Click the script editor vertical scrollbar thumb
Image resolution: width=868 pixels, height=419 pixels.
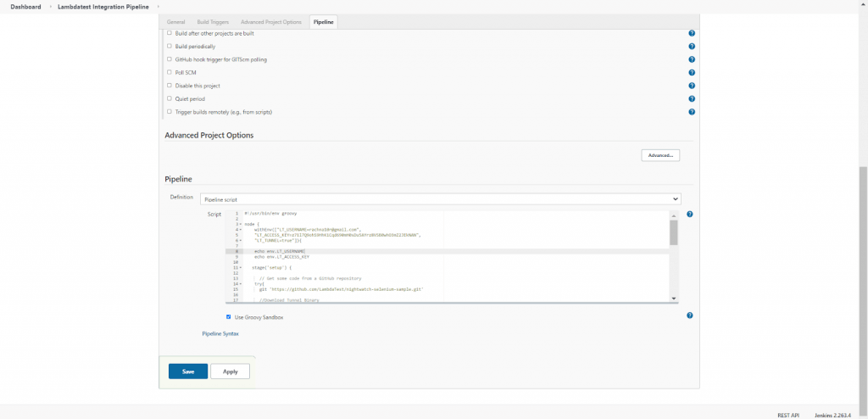click(x=674, y=232)
